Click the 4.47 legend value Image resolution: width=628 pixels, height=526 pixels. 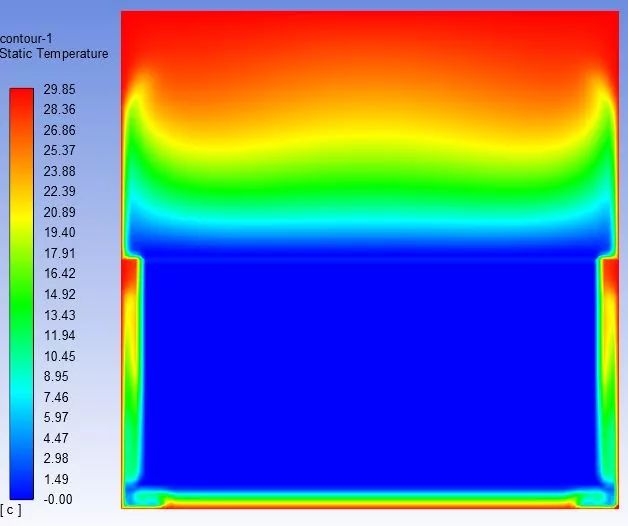(x=56, y=438)
